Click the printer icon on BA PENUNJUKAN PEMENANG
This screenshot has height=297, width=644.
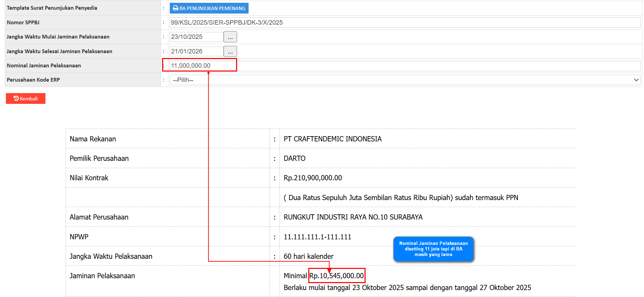(x=175, y=8)
